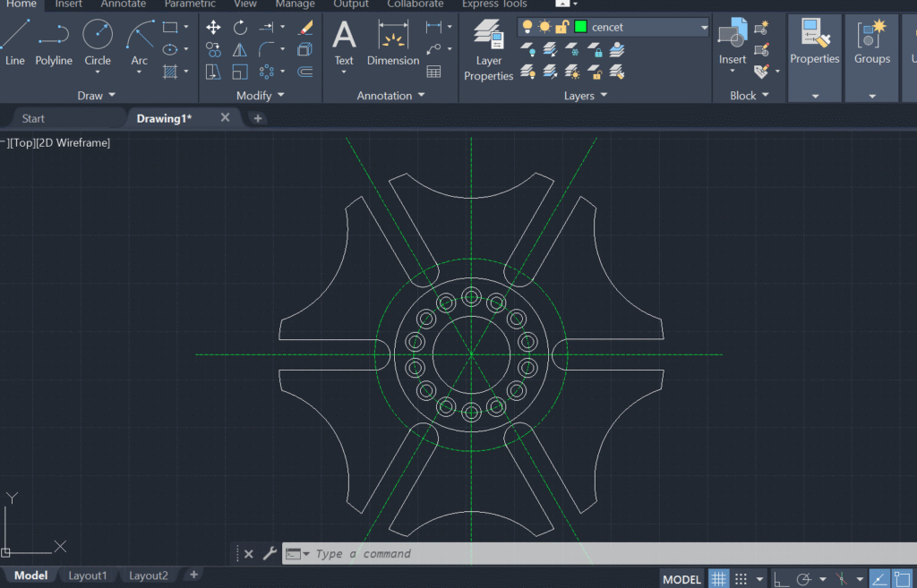This screenshot has width=917, height=588.
Task: Open the Text tool dropdown arrow
Action: 344,72
